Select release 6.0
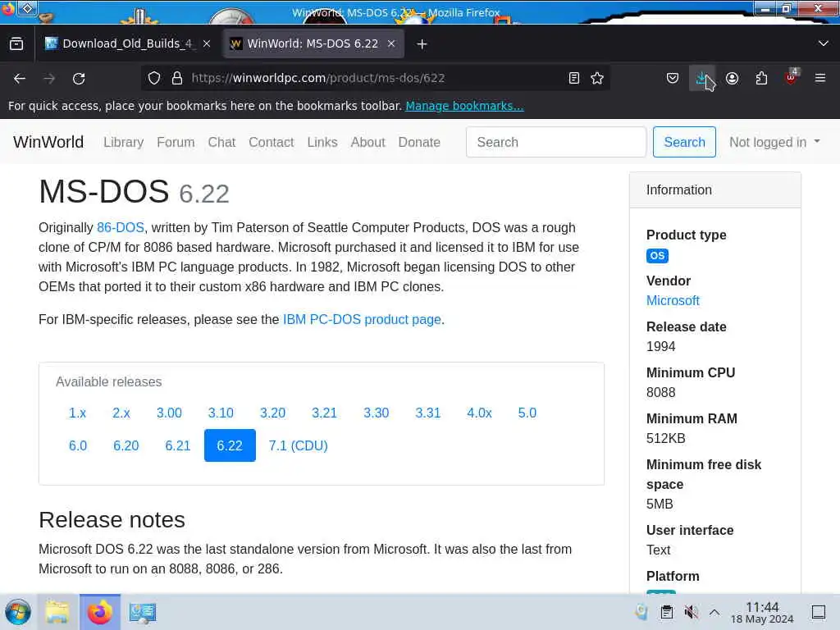Image resolution: width=840 pixels, height=630 pixels. click(x=78, y=445)
